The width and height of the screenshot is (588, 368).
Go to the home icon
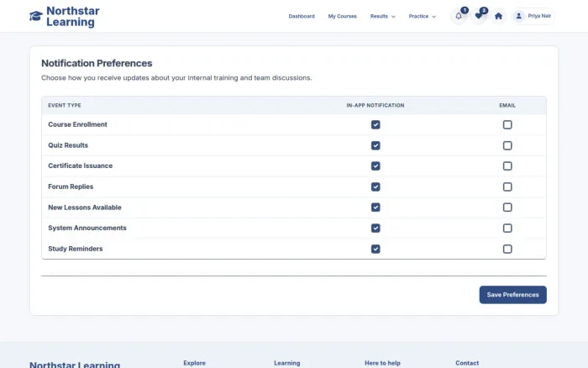coord(498,16)
